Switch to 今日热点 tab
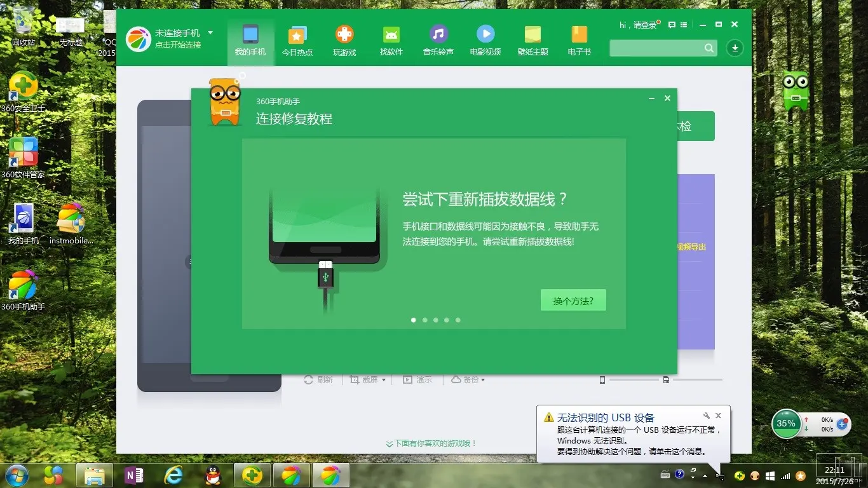This screenshot has width=868, height=488. 297,41
